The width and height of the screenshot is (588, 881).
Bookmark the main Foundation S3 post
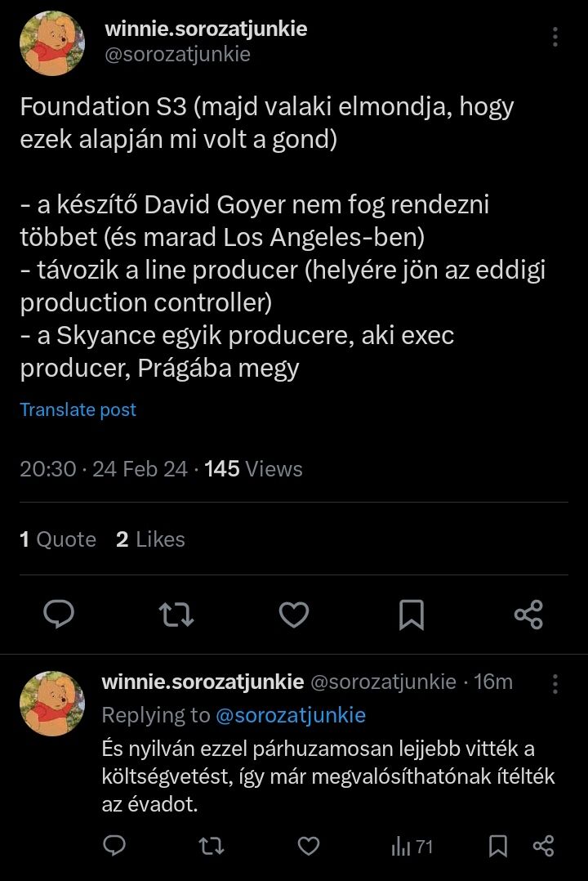412,615
